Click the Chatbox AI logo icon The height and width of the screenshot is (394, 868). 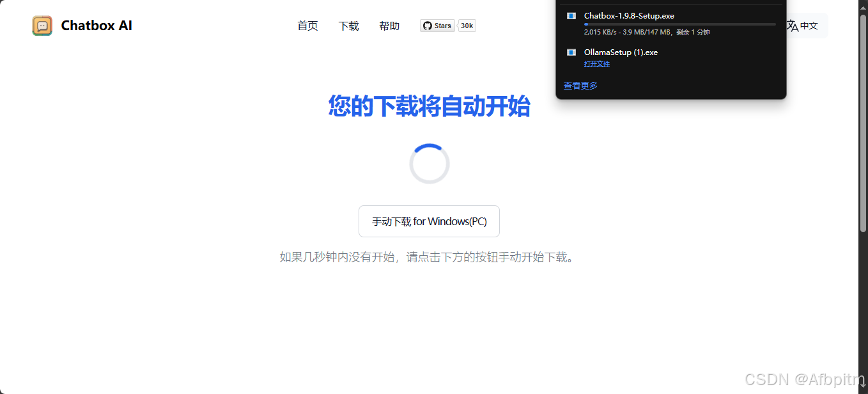click(42, 26)
